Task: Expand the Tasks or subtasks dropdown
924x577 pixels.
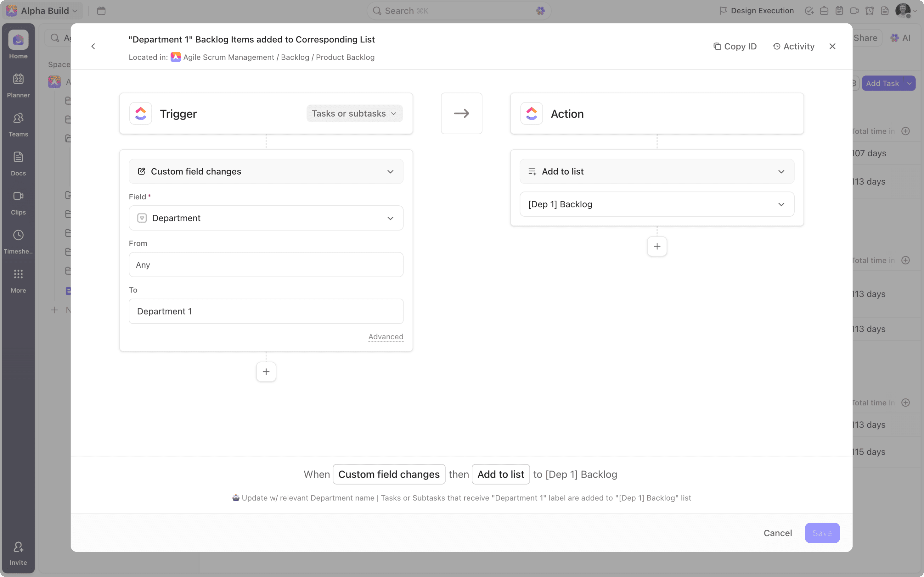Action: tap(354, 113)
